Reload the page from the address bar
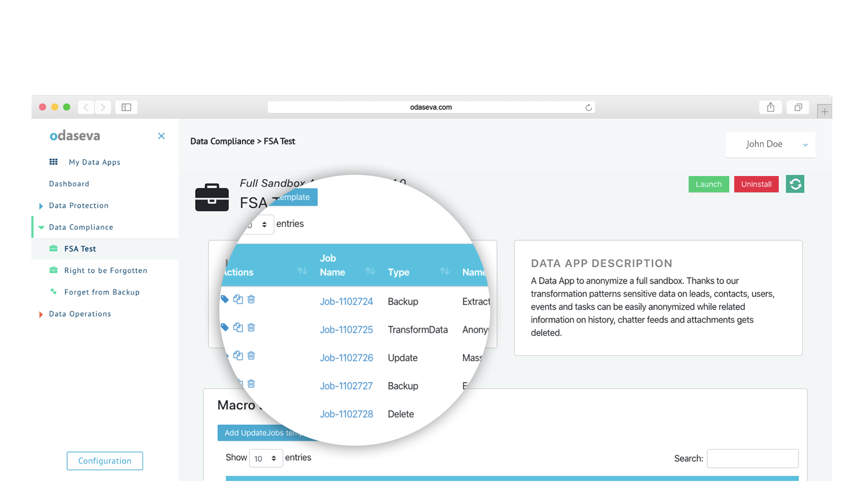Screen dimensions: 868x492 tap(589, 108)
